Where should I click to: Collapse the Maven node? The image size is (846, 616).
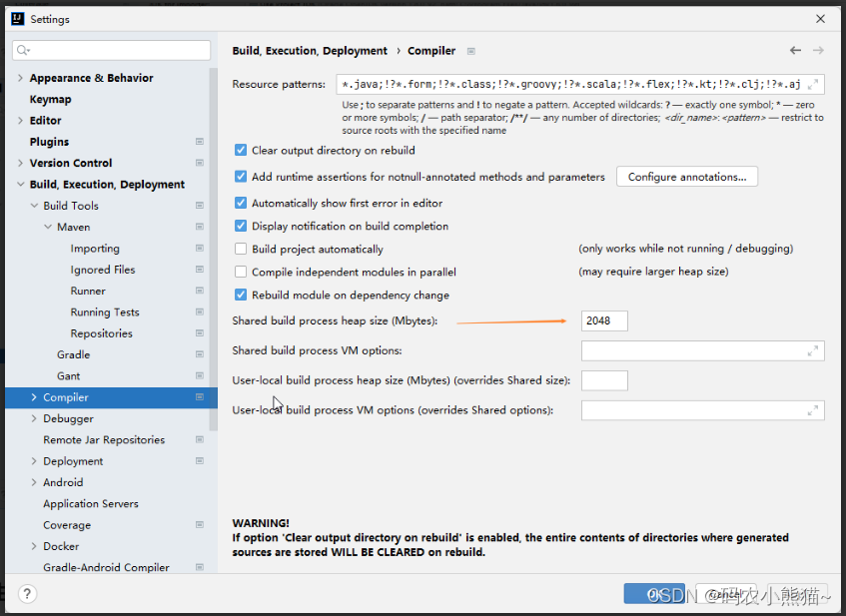(48, 227)
